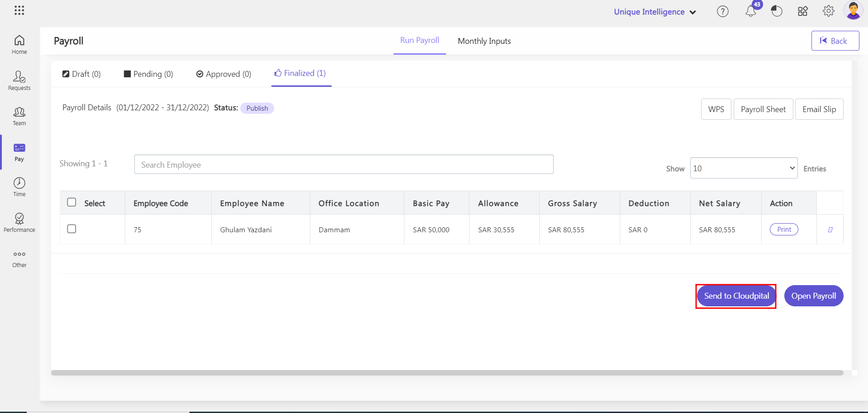
Task: Click the Back button
Action: [x=835, y=41]
